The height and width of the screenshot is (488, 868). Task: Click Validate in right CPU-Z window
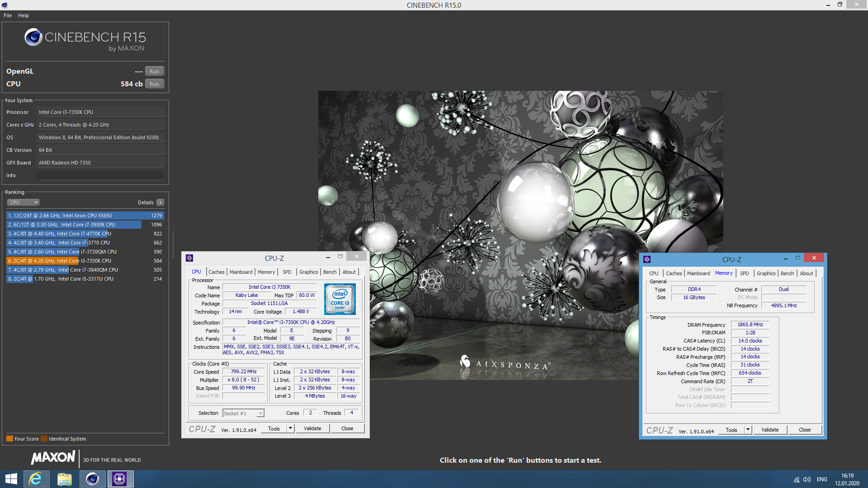coord(770,430)
